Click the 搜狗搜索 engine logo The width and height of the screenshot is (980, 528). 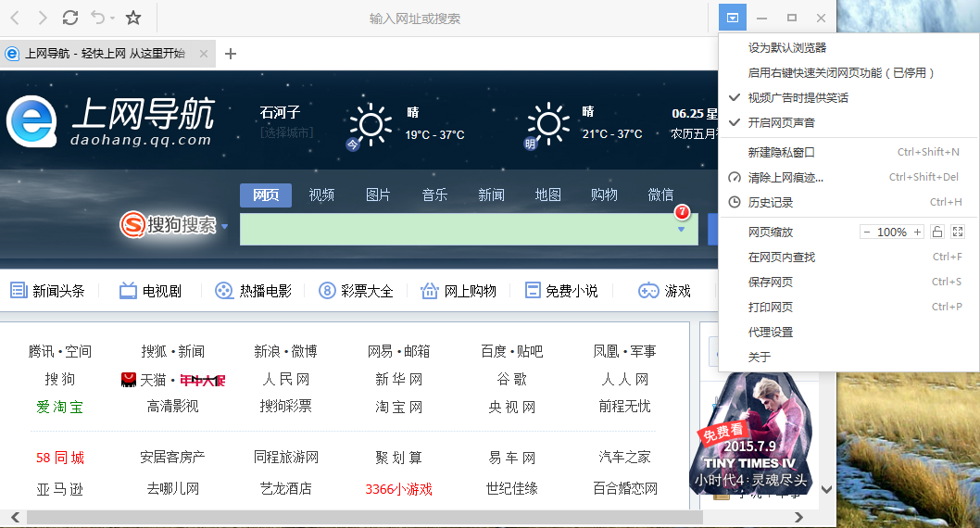tap(169, 225)
